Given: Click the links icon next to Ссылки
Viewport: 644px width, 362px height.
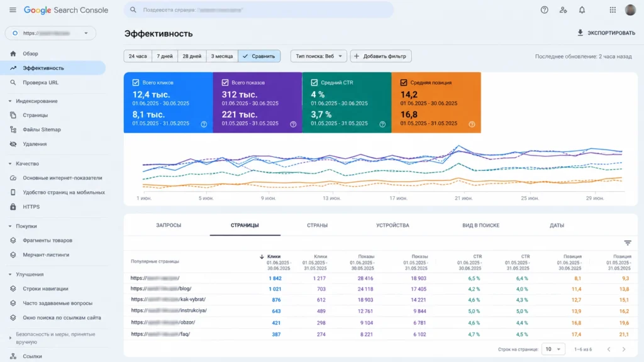Looking at the screenshot, I should [13, 356].
